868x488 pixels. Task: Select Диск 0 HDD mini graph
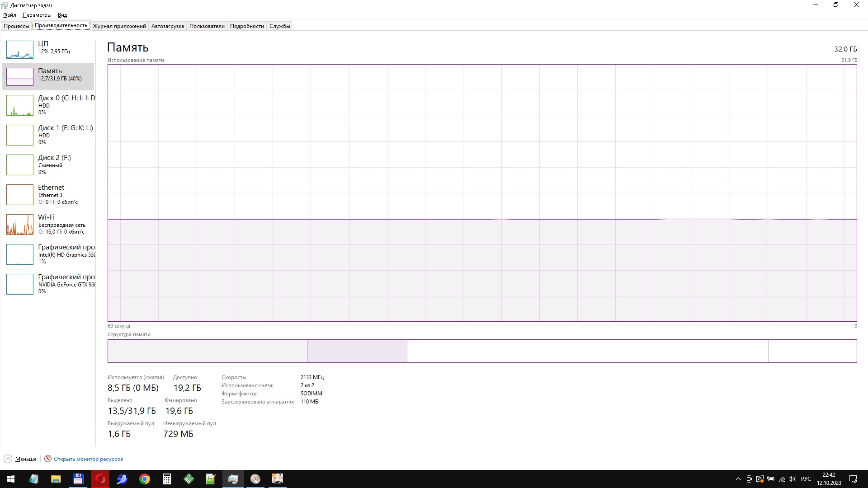(20, 105)
